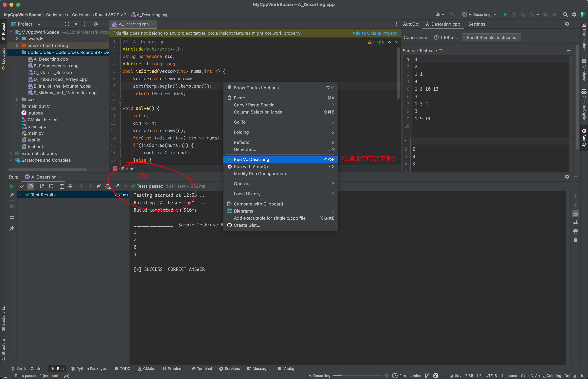Close the A_Desorting.cpp editor tab

point(153,24)
